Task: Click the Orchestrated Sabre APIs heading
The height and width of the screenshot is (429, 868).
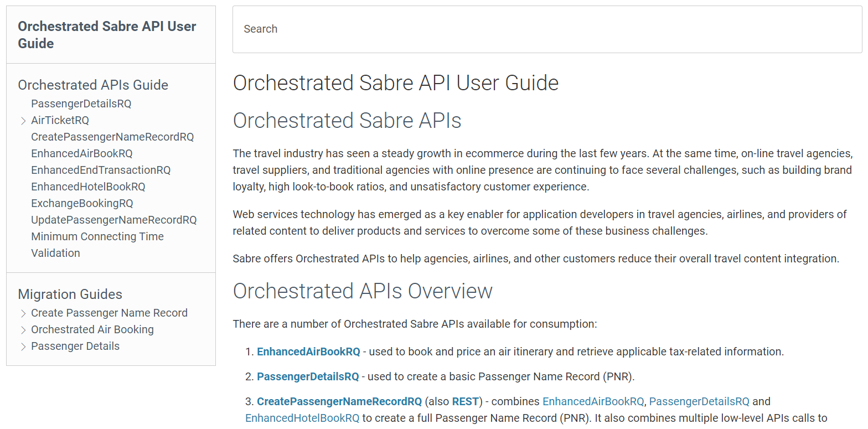Action: point(347,120)
